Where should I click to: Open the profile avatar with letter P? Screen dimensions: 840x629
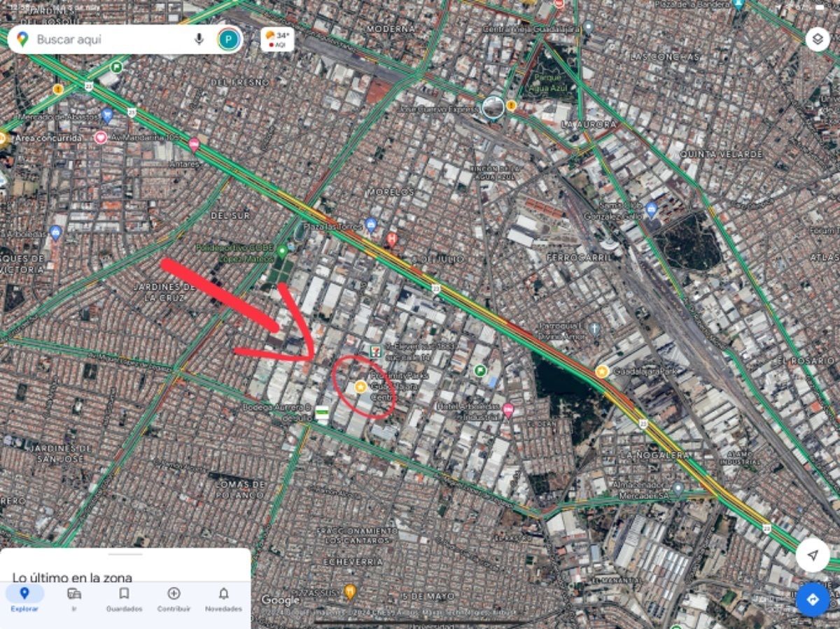[229, 39]
